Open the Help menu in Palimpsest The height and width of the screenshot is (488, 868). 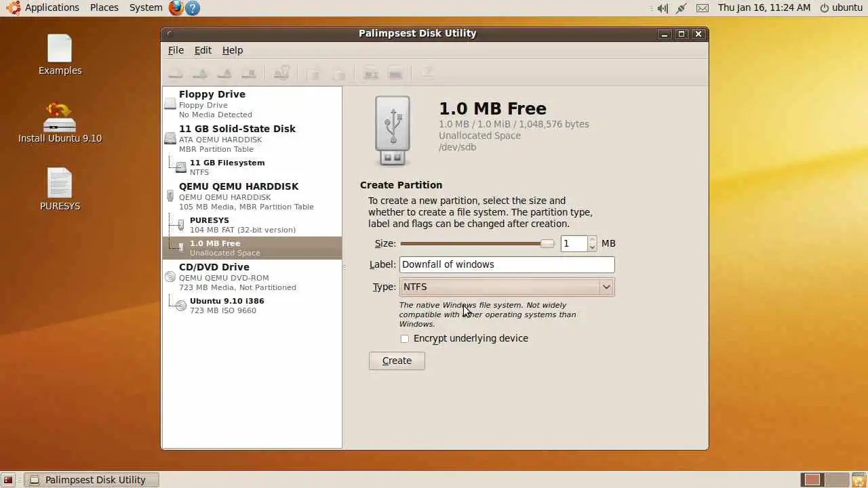233,50
